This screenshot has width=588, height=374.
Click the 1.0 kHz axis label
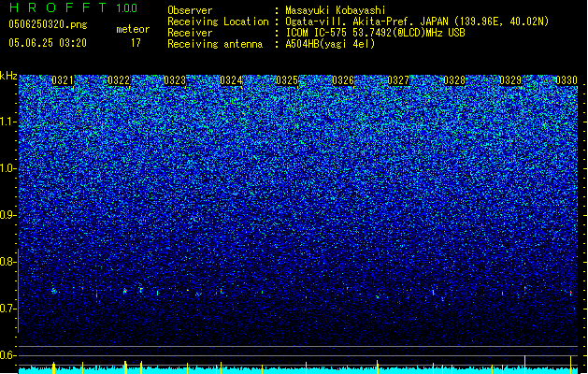click(x=7, y=168)
